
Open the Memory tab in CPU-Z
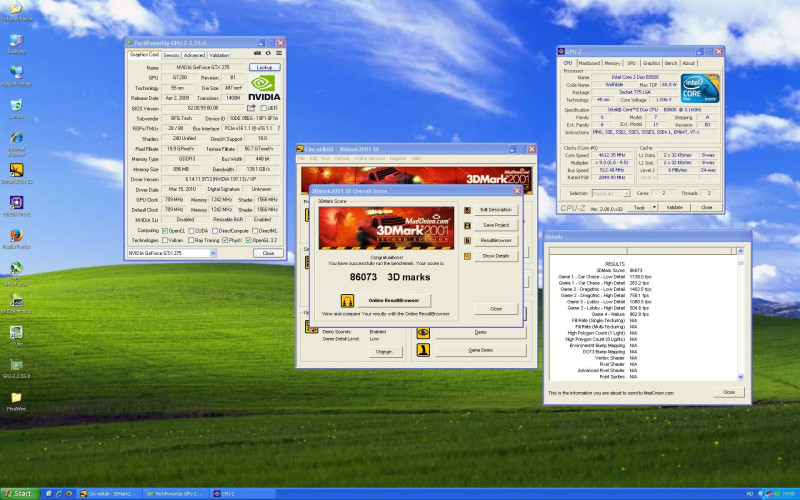612,63
